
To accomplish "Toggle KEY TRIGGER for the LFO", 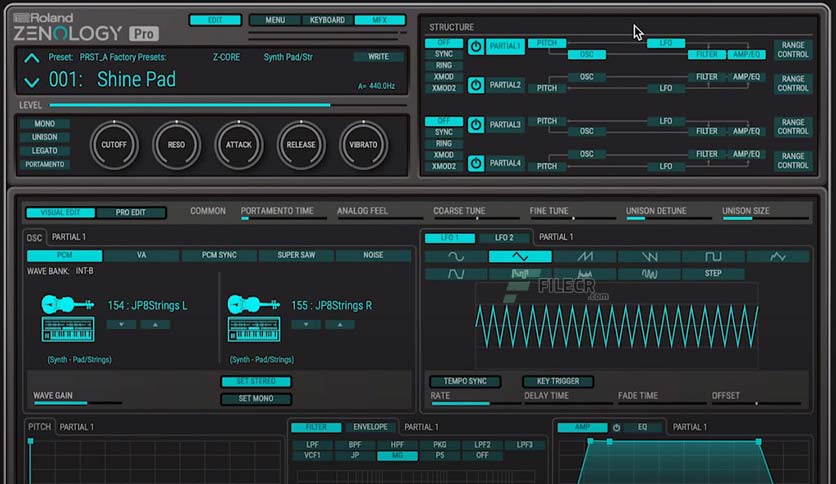I will click(x=558, y=381).
